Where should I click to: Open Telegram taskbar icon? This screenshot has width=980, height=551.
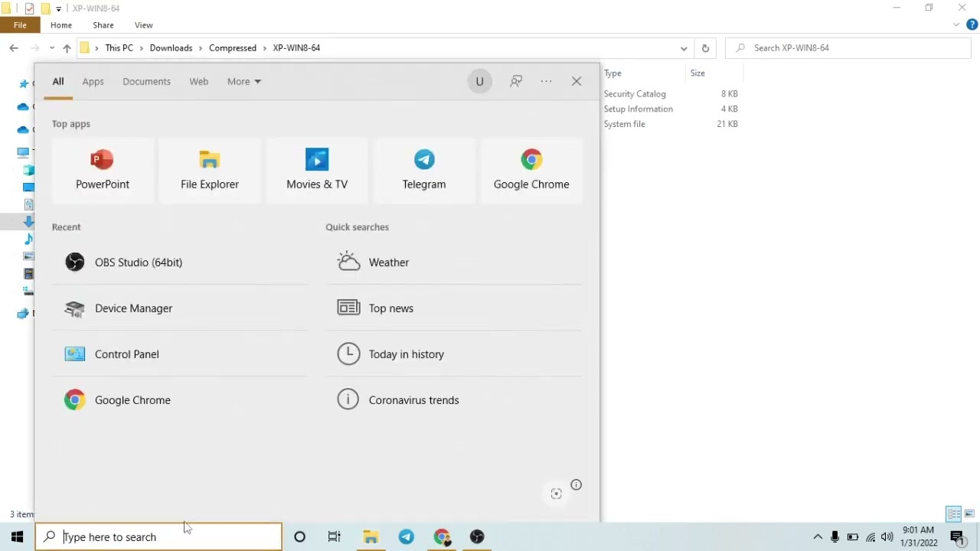pos(407,536)
